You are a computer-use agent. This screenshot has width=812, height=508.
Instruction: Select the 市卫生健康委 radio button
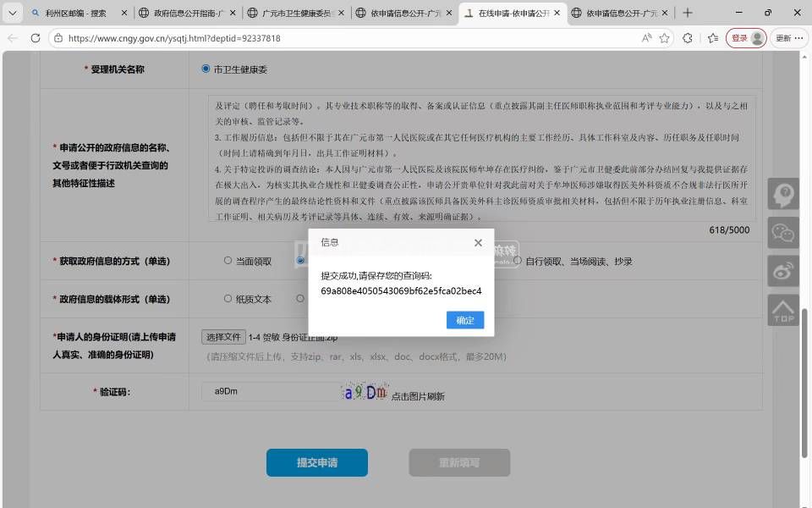[206, 69]
